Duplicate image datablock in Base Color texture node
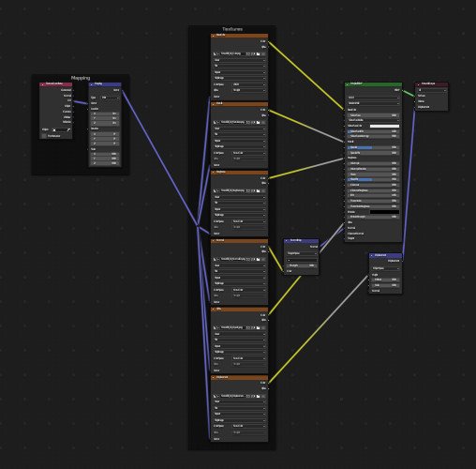The width and height of the screenshot is (476, 469). 253,53
